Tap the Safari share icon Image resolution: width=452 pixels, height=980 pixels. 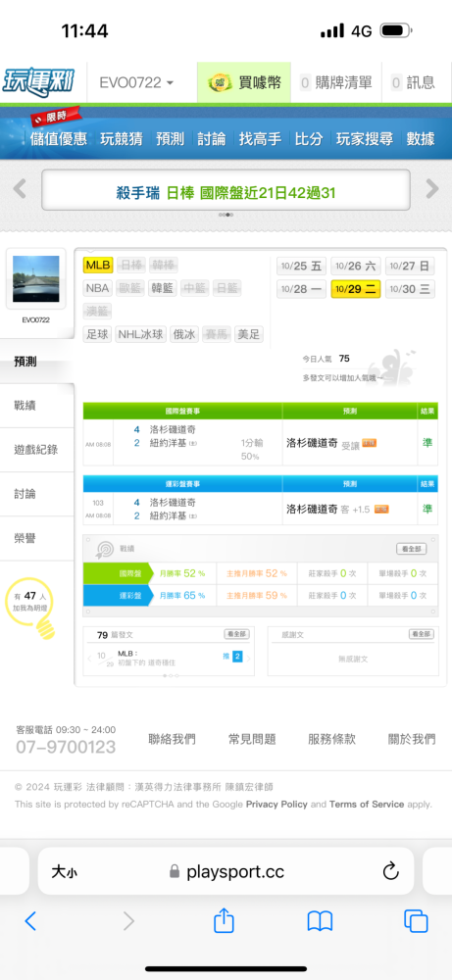pyautogui.click(x=224, y=920)
